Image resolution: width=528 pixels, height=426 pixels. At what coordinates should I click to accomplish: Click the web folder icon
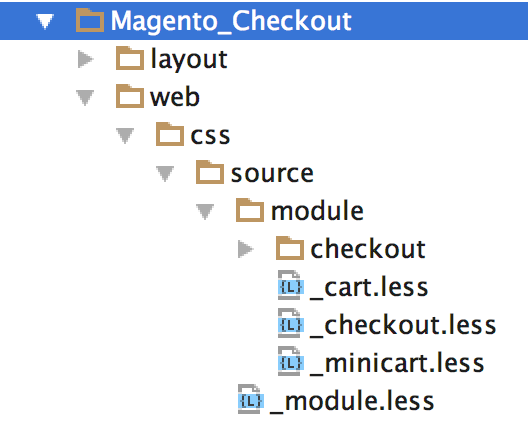[x=130, y=96]
